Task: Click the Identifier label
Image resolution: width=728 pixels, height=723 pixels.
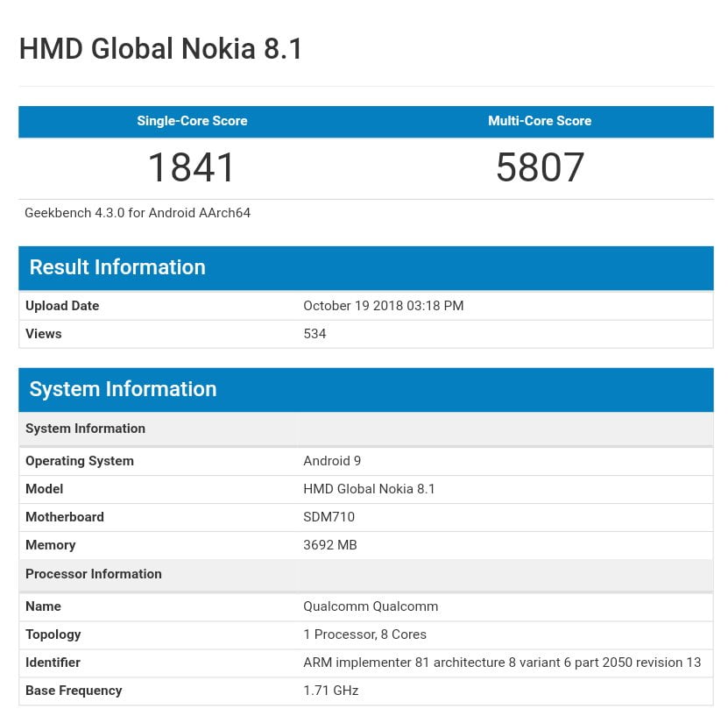Action: pyautogui.click(x=53, y=663)
